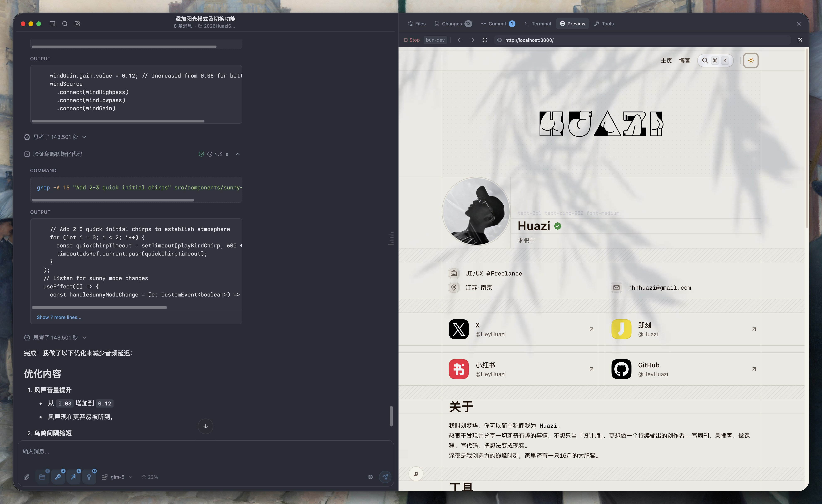Click the music note button on page
The height and width of the screenshot is (504, 822).
pyautogui.click(x=416, y=474)
